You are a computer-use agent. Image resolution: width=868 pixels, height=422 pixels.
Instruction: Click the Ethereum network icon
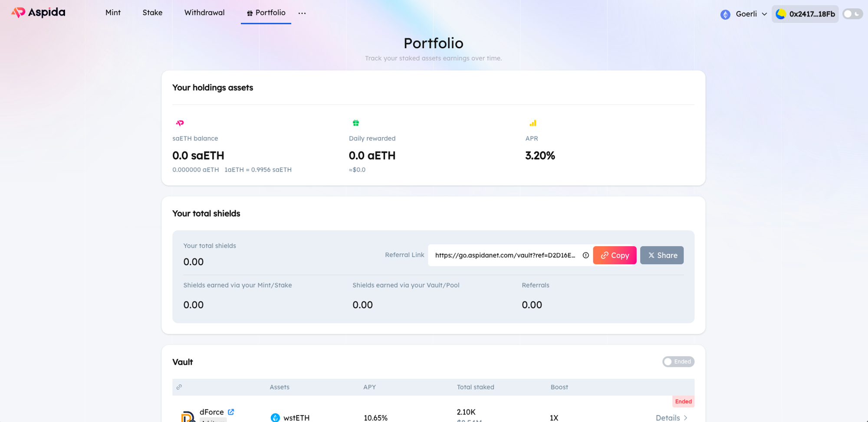[x=725, y=14]
